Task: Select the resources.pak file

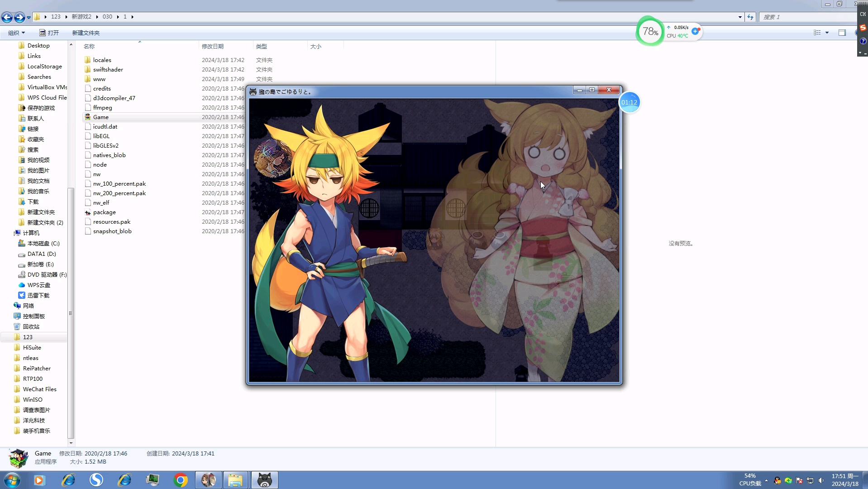Action: [x=112, y=222]
